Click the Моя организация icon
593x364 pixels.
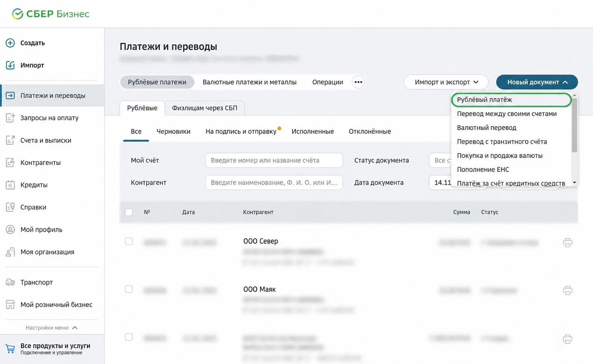(x=10, y=252)
